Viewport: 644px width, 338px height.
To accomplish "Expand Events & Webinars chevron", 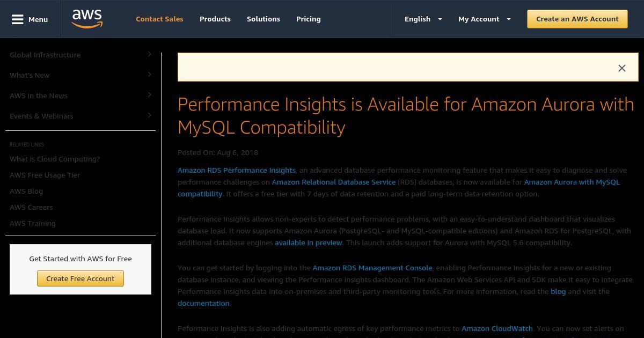I will pos(150,115).
